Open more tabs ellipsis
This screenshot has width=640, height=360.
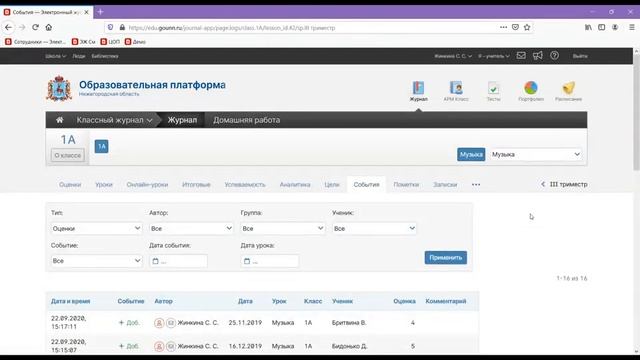(476, 184)
